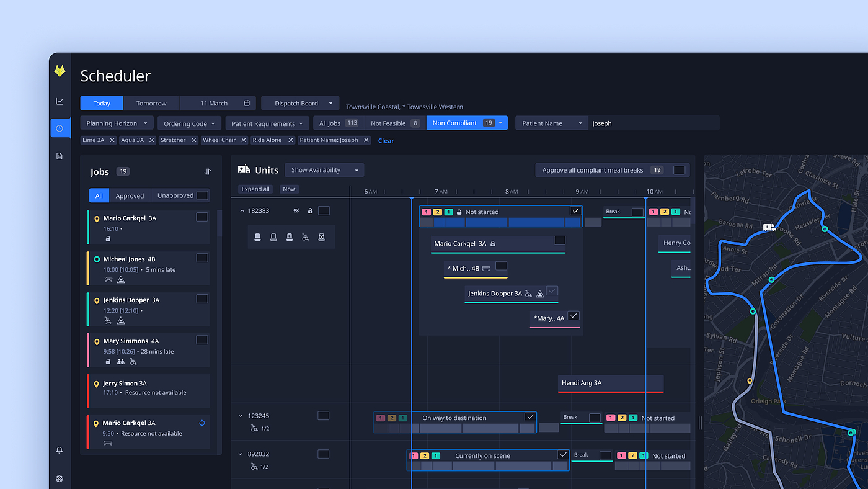
Task: Click the Patient Name search field
Action: [x=653, y=123]
